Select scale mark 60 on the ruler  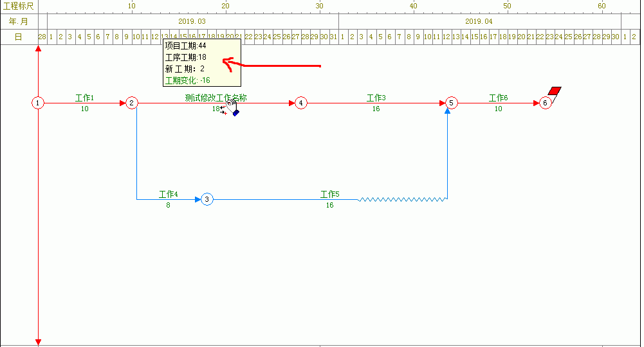[x=602, y=6]
